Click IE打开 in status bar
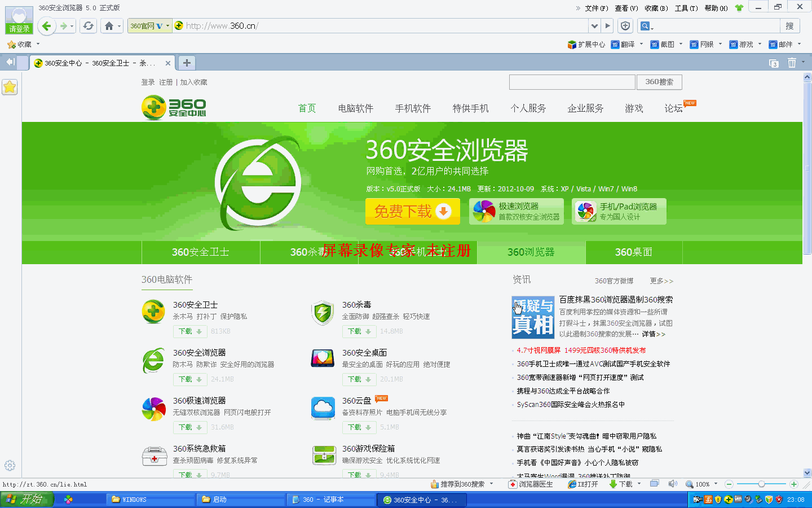Screen dimensions: 812x508 pos(583,484)
